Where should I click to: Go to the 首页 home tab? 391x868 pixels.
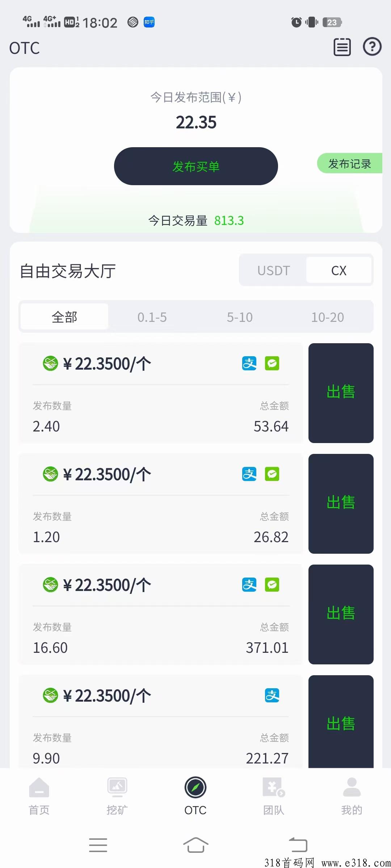(x=39, y=796)
